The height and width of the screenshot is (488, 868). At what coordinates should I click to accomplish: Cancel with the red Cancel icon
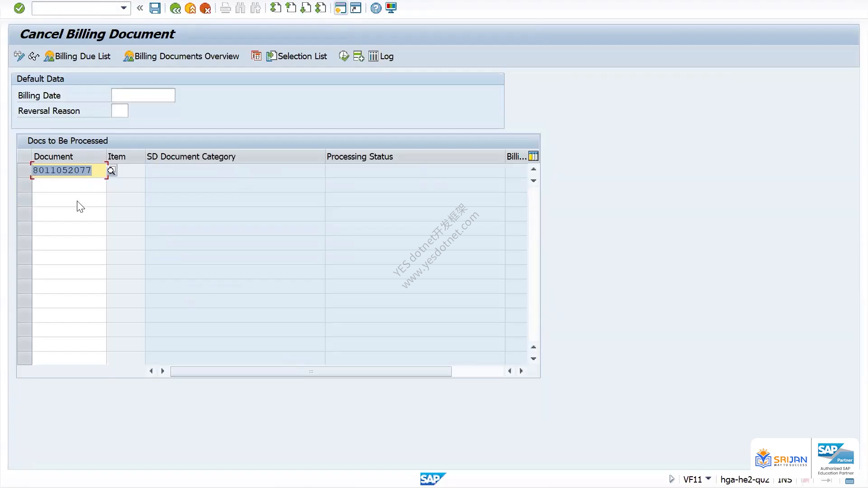tap(205, 8)
